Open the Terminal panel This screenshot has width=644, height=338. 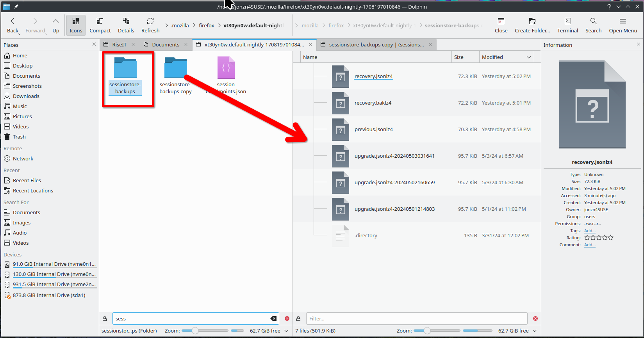click(567, 25)
